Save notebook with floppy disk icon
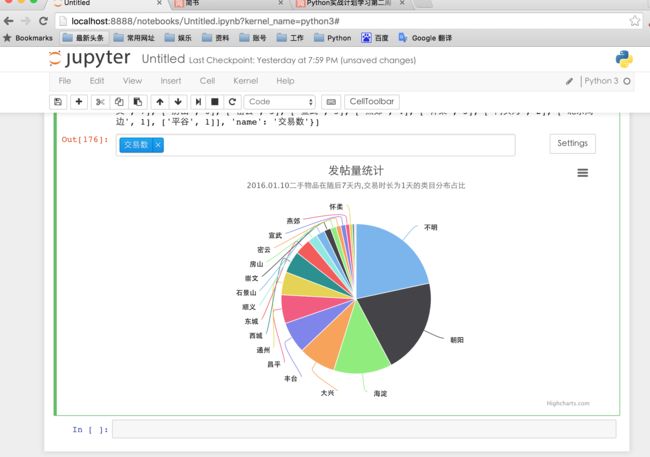650x457 pixels. 58,102
